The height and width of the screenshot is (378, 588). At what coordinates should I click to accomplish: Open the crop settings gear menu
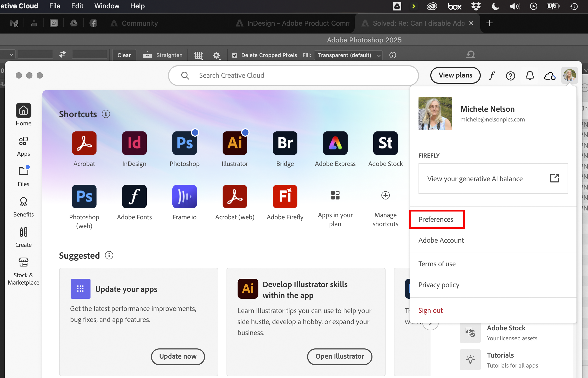click(216, 55)
